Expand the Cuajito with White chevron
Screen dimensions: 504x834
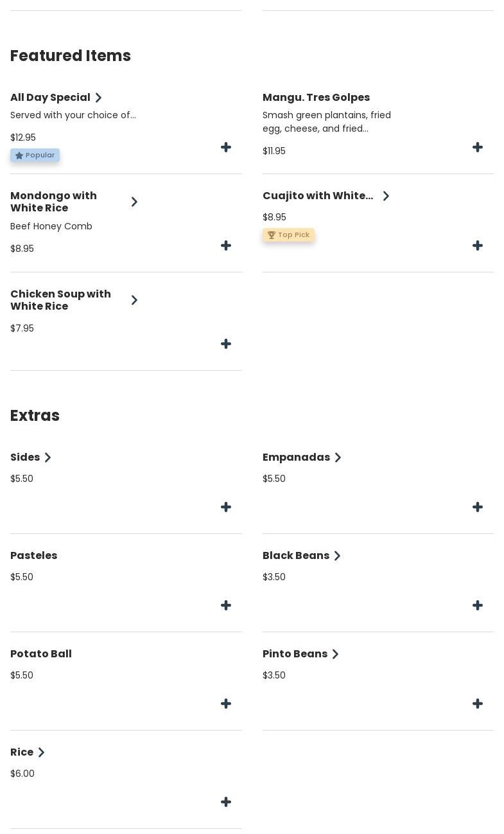386,196
